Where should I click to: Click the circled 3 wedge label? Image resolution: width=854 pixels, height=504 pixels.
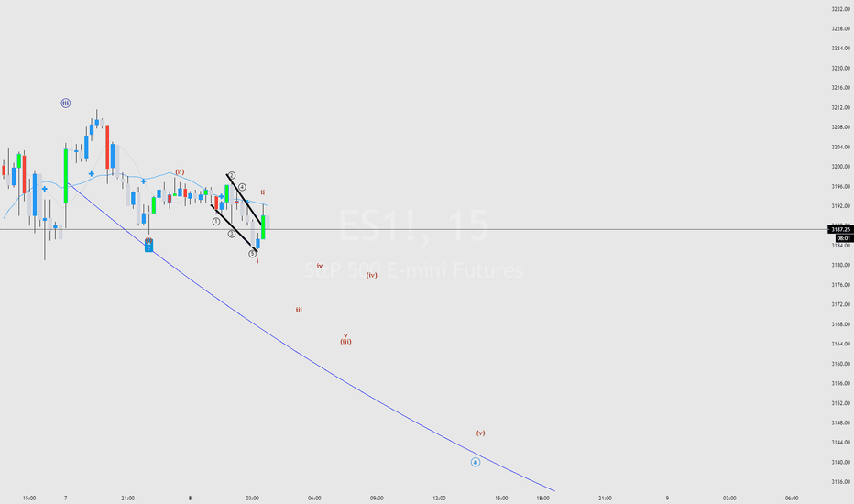point(232,234)
